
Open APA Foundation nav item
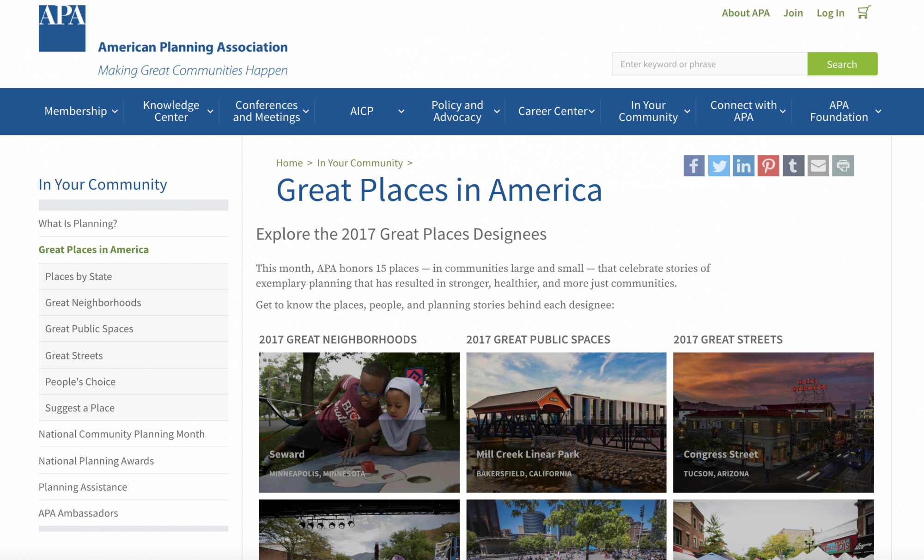tap(839, 111)
